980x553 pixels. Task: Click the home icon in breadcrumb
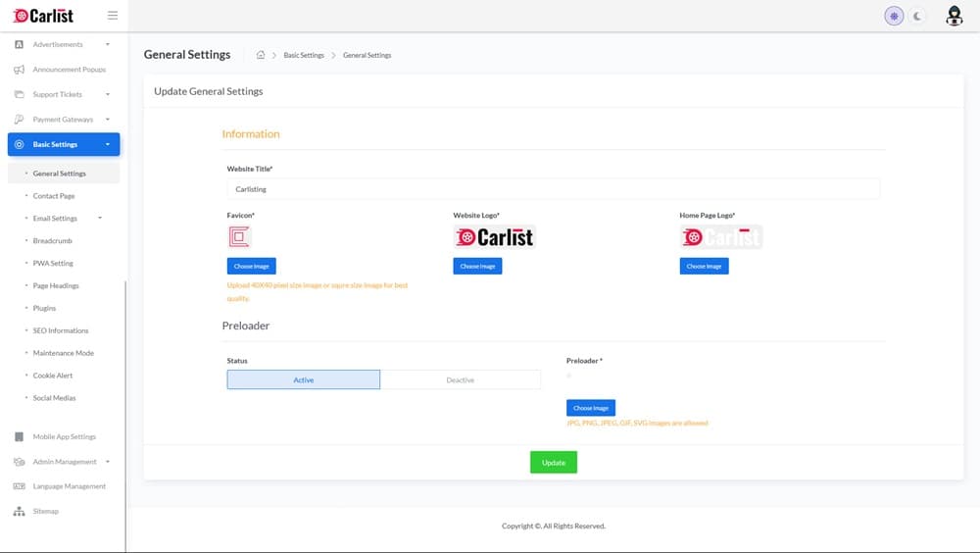point(261,55)
